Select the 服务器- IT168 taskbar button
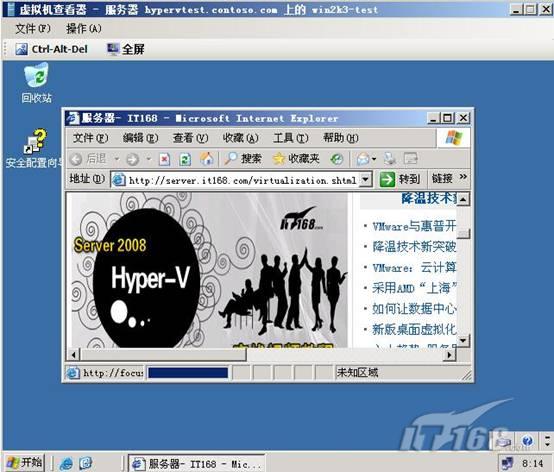 (196, 464)
